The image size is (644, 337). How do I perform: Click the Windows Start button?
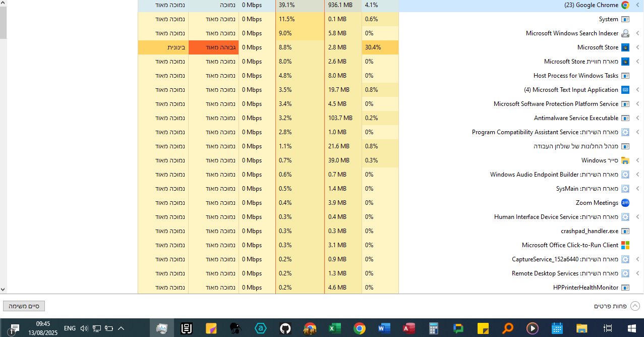pyautogui.click(x=632, y=328)
